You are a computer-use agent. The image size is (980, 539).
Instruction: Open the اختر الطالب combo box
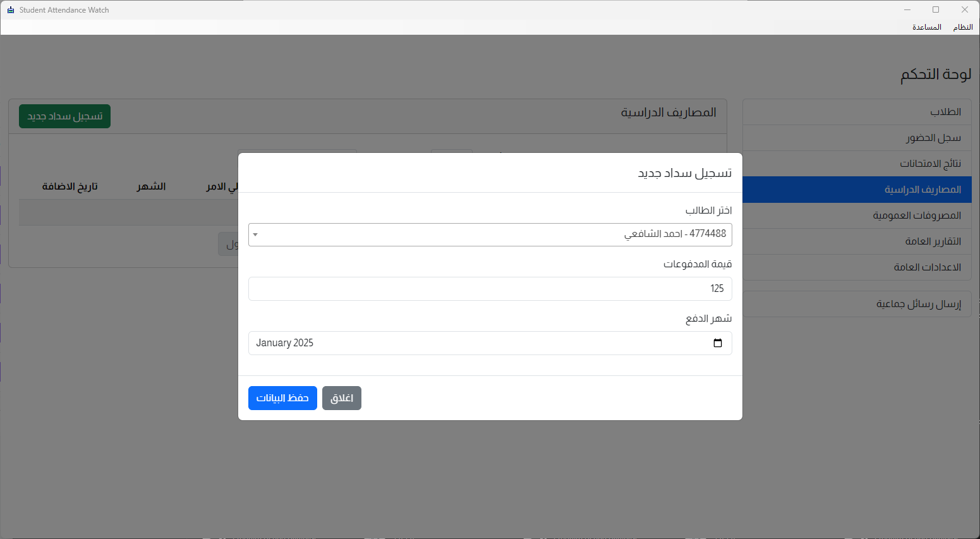[490, 234]
